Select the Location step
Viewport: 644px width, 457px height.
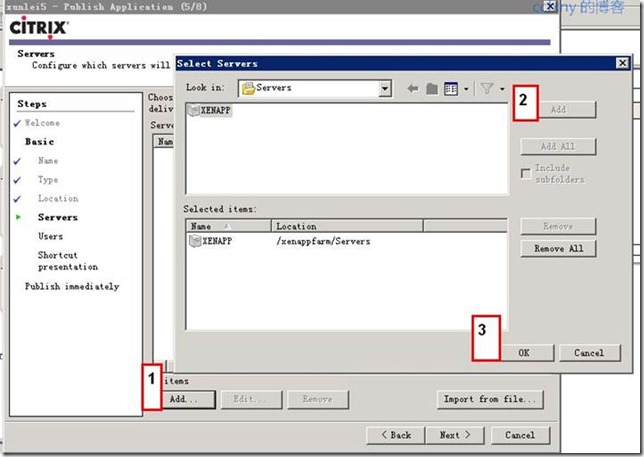tap(58, 198)
